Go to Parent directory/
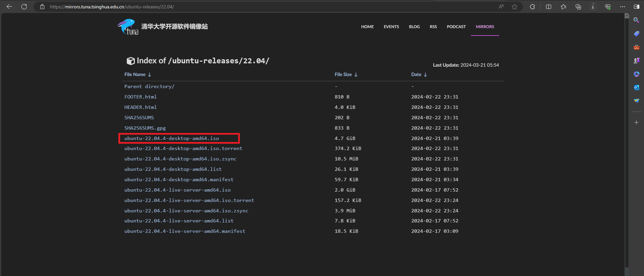Screen dimensions: 644x276 tap(149, 86)
